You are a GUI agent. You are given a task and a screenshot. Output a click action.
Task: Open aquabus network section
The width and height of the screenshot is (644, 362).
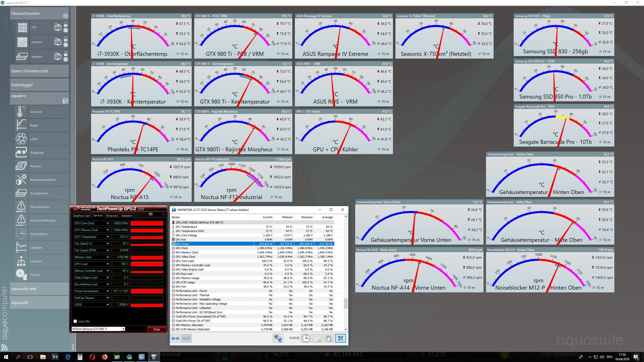click(42, 261)
